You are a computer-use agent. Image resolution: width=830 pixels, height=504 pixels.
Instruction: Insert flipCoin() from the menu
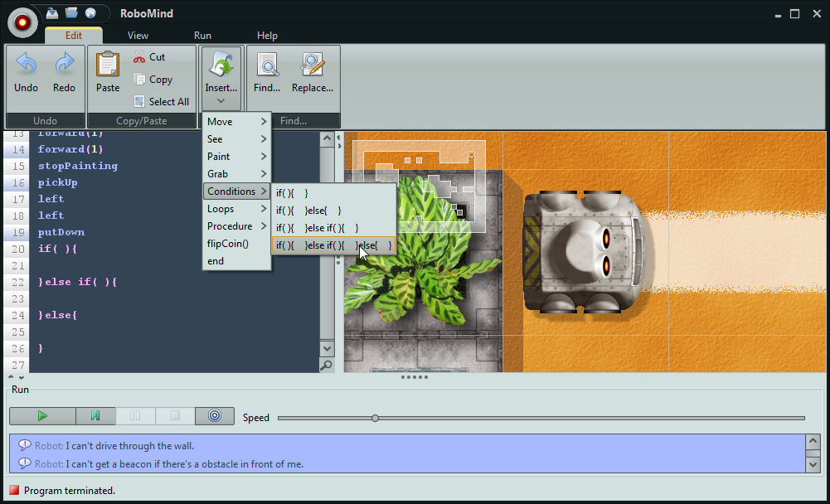(x=236, y=244)
